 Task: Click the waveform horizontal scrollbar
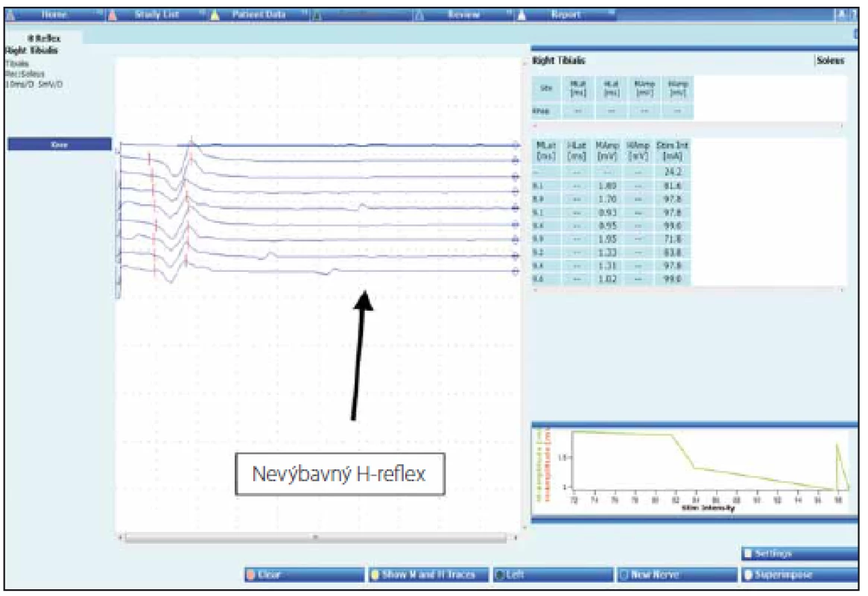pos(316,537)
